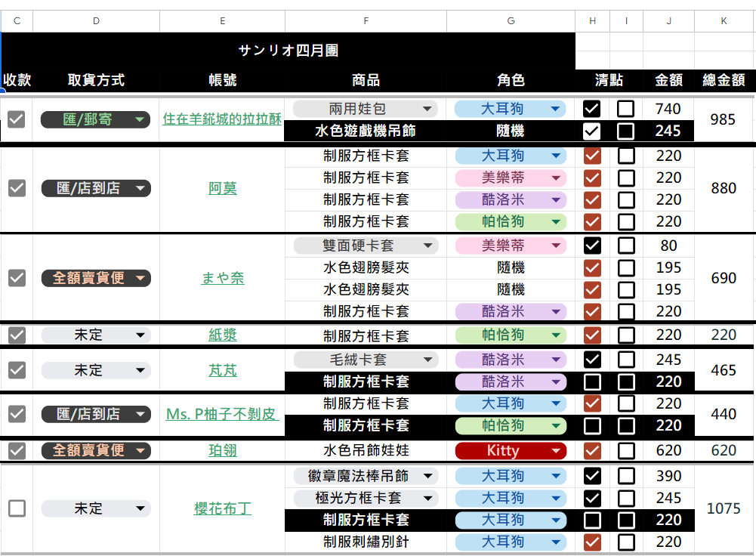The width and height of the screenshot is (756, 556).
Task: Open the 兩用娃包 product dropdown
Action: (x=365, y=109)
